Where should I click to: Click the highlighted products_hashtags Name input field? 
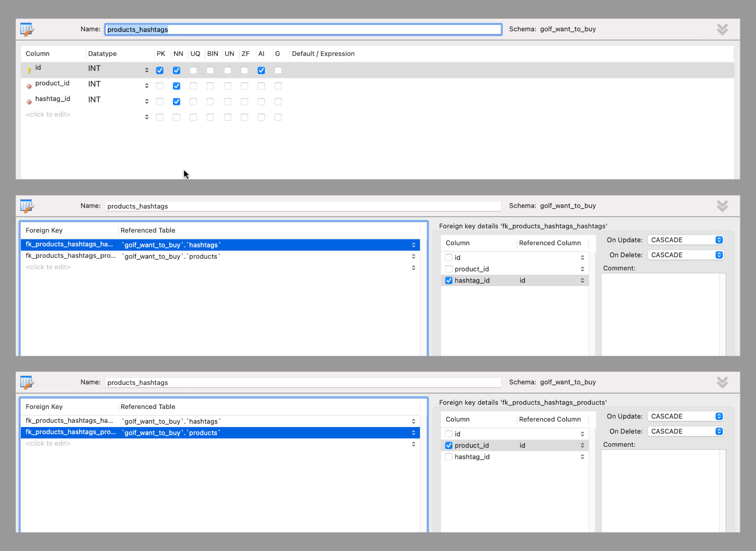tap(303, 30)
